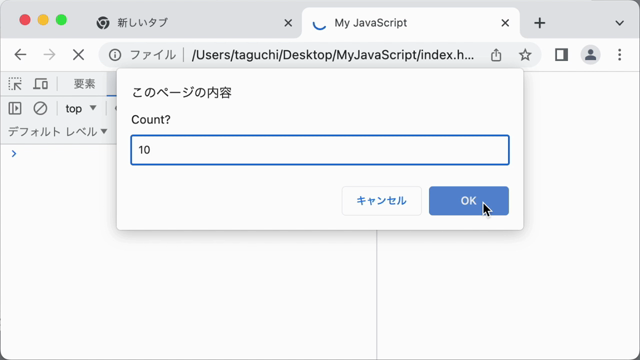Bookmark this page with the star icon

[x=525, y=55]
